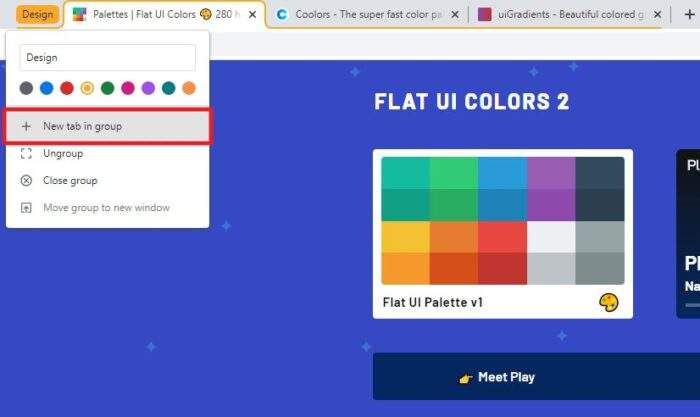Close the Coolors tab

click(454, 15)
